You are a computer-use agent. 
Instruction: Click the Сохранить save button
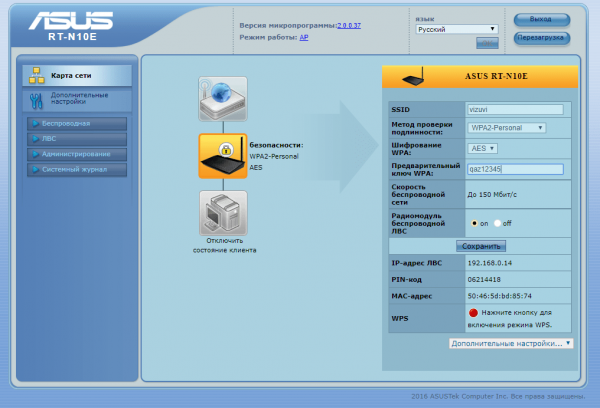tap(481, 246)
